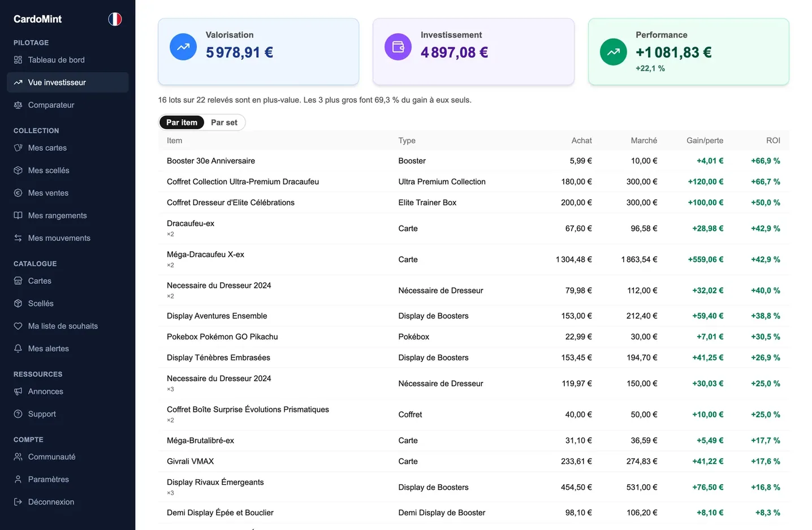
Task: Open Mes scellés section
Action: point(68,171)
